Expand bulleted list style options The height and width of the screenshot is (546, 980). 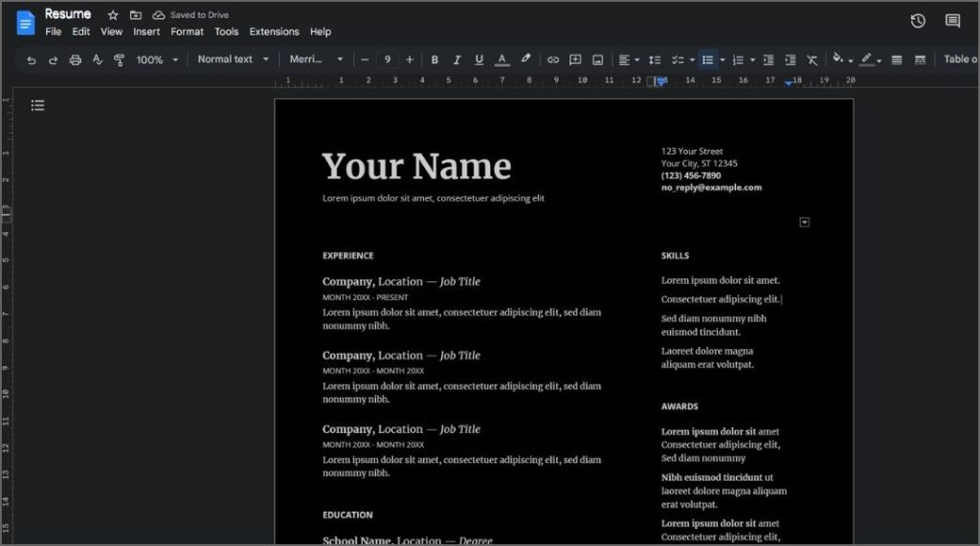[722, 60]
